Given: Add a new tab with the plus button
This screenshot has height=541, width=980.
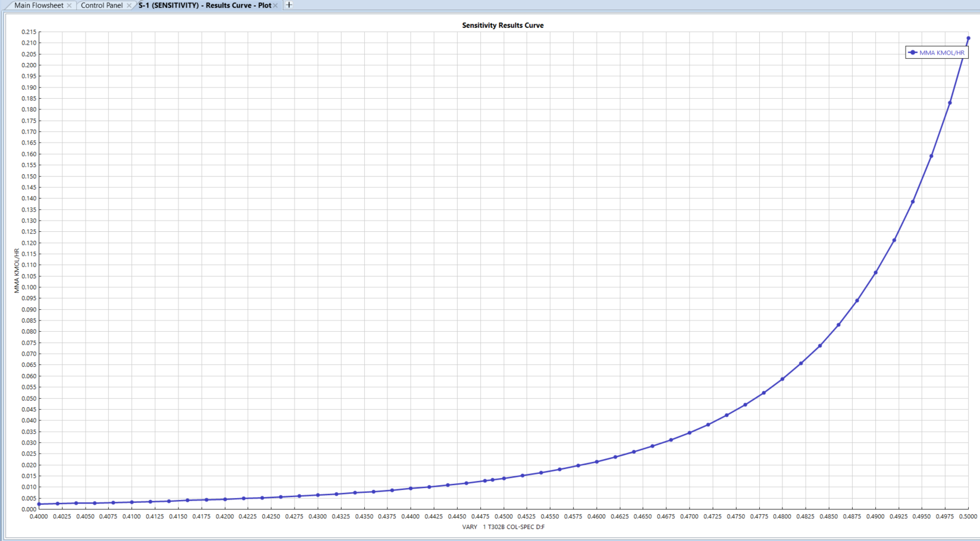Looking at the screenshot, I should [289, 5].
